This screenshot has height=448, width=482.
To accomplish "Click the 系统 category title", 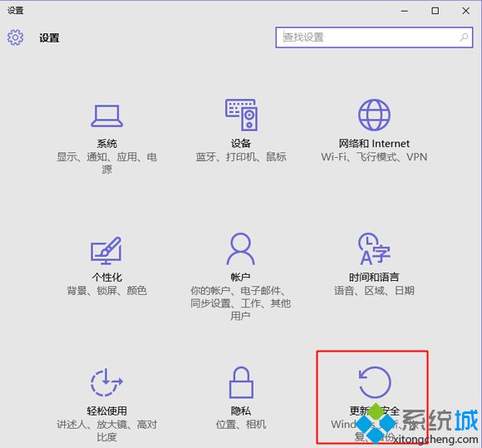I will click(106, 143).
